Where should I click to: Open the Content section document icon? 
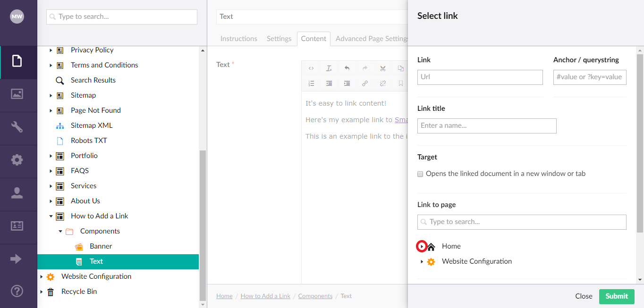pyautogui.click(x=17, y=61)
